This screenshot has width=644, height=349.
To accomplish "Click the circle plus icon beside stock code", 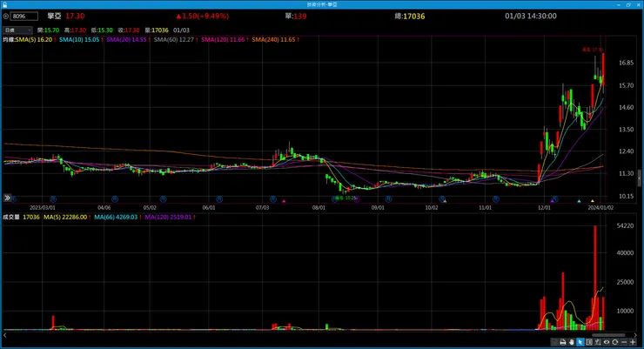I will 6,17.
